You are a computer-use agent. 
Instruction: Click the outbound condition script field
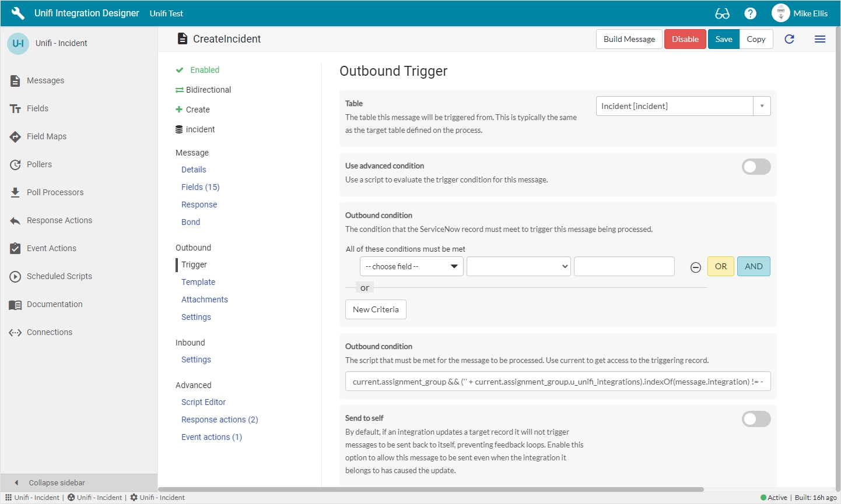coord(558,382)
